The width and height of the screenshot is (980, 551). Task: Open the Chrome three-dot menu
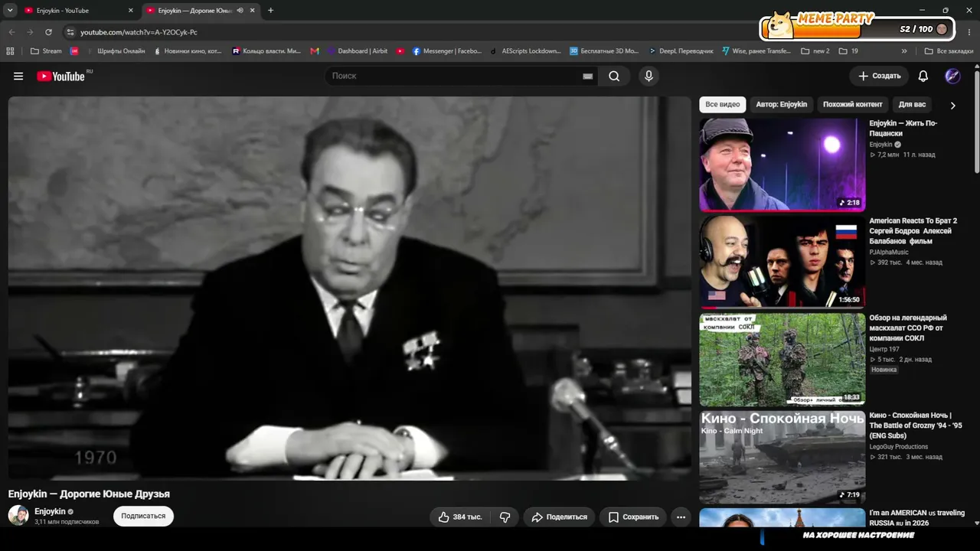pyautogui.click(x=968, y=32)
